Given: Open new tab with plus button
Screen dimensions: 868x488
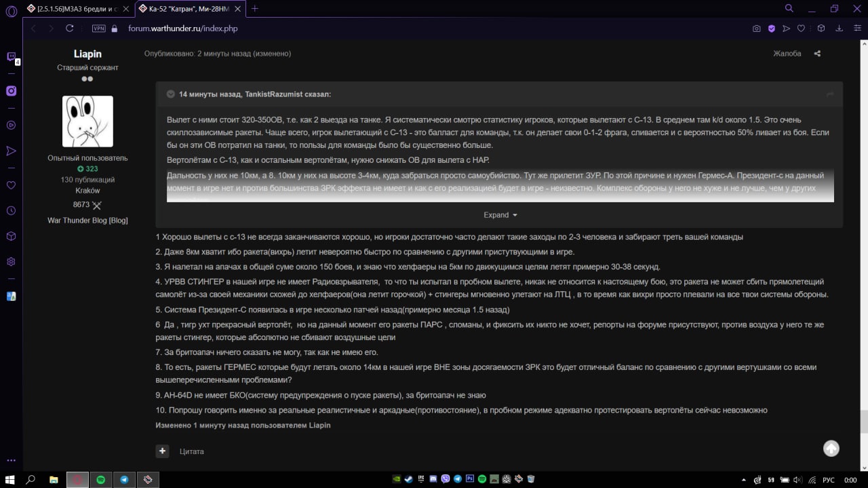Looking at the screenshot, I should pos(255,8).
